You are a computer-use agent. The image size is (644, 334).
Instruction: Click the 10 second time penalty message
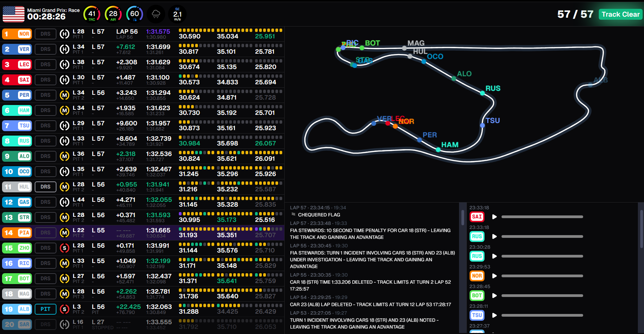coord(370,234)
